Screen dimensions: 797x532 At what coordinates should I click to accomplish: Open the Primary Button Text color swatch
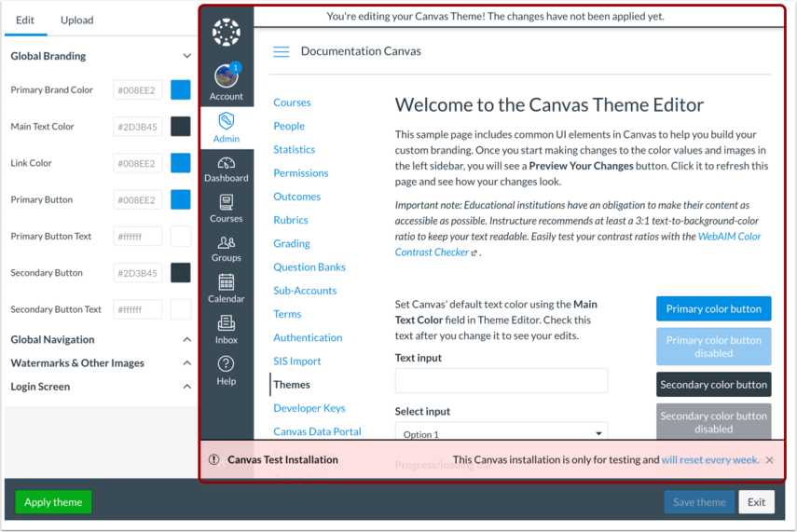pos(181,237)
